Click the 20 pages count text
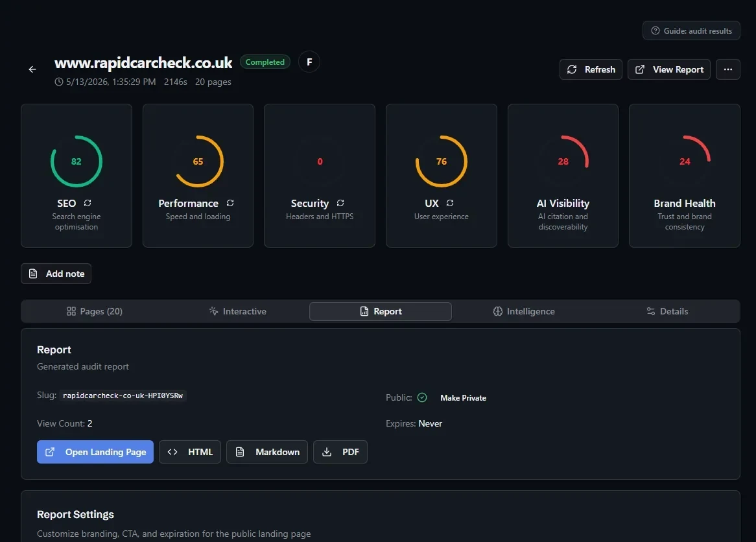756x542 pixels. tap(213, 82)
